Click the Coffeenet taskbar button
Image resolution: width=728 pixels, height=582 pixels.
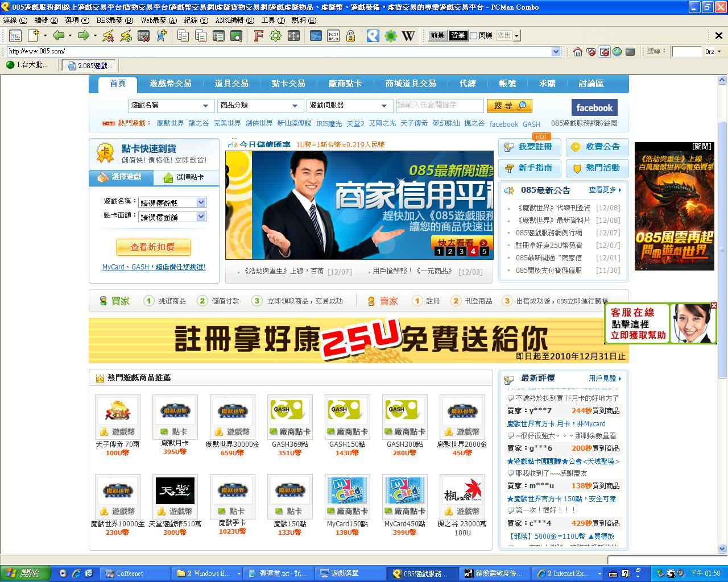(x=135, y=573)
